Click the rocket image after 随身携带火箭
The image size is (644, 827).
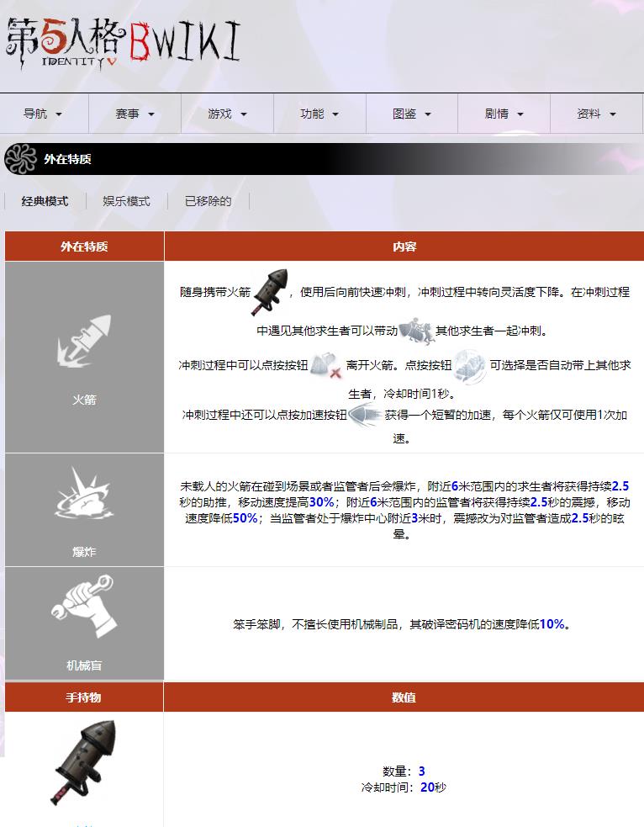(x=272, y=292)
